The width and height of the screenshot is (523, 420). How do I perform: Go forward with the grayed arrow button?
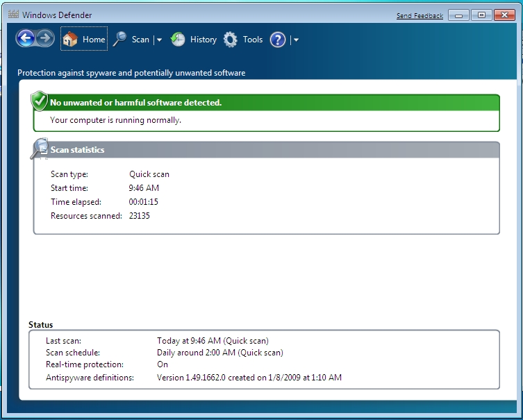point(45,38)
